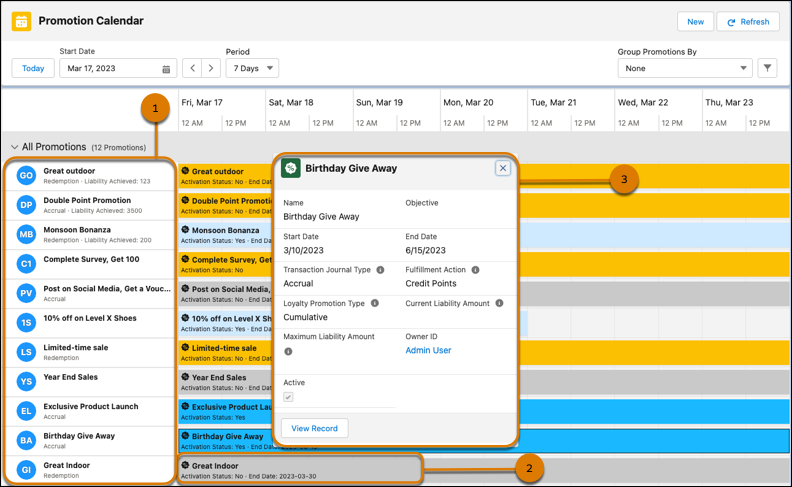This screenshot has height=487, width=792.
Task: Click the GO avatar for Great outdoor
Action: coord(26,175)
